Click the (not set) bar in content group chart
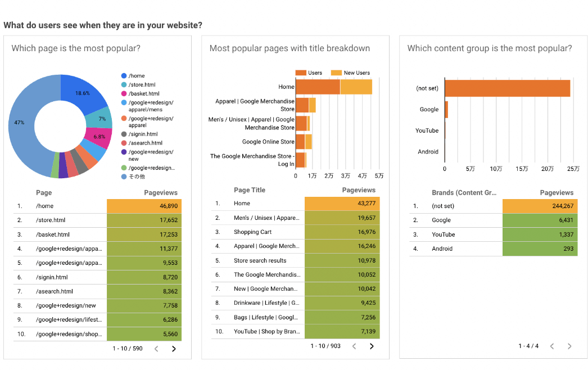The height and width of the screenshot is (370, 588). click(x=508, y=88)
